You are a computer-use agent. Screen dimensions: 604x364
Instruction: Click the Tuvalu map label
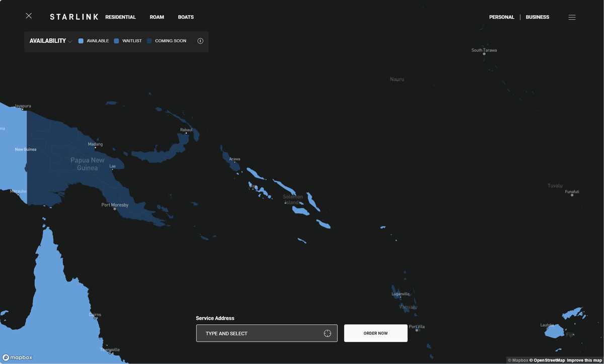555,186
